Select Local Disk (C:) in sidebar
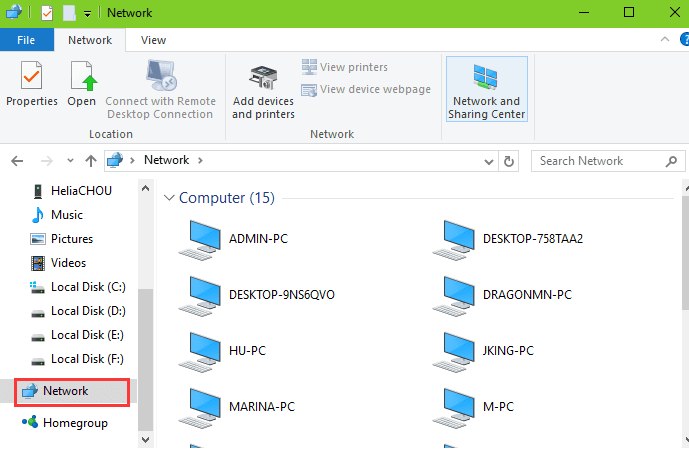689x451 pixels. pos(87,287)
